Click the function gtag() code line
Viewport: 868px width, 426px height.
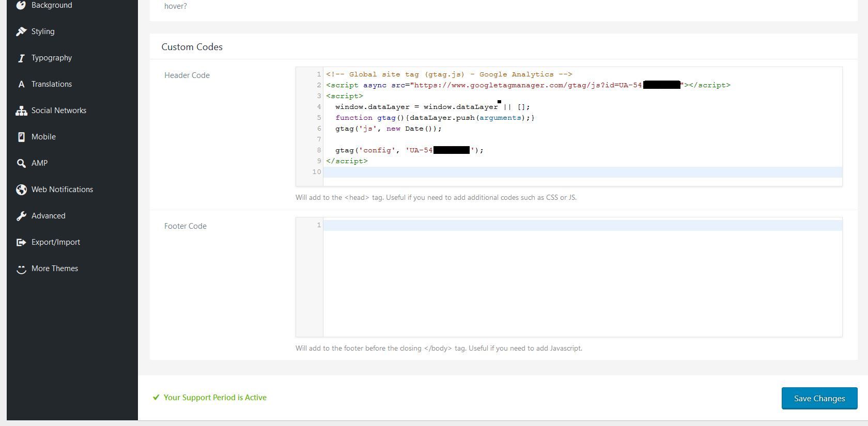click(x=435, y=118)
